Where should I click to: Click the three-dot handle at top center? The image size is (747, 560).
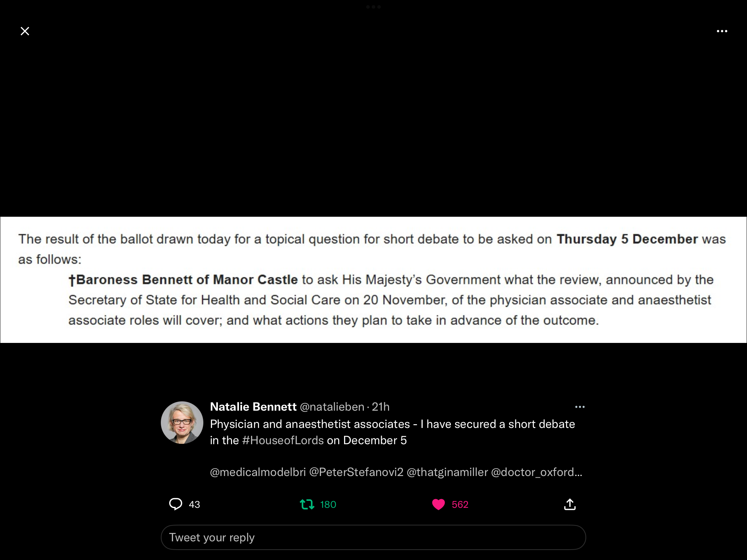373,7
